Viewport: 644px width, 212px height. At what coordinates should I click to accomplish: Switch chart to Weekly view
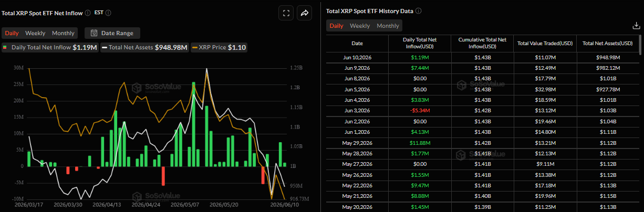click(35, 33)
